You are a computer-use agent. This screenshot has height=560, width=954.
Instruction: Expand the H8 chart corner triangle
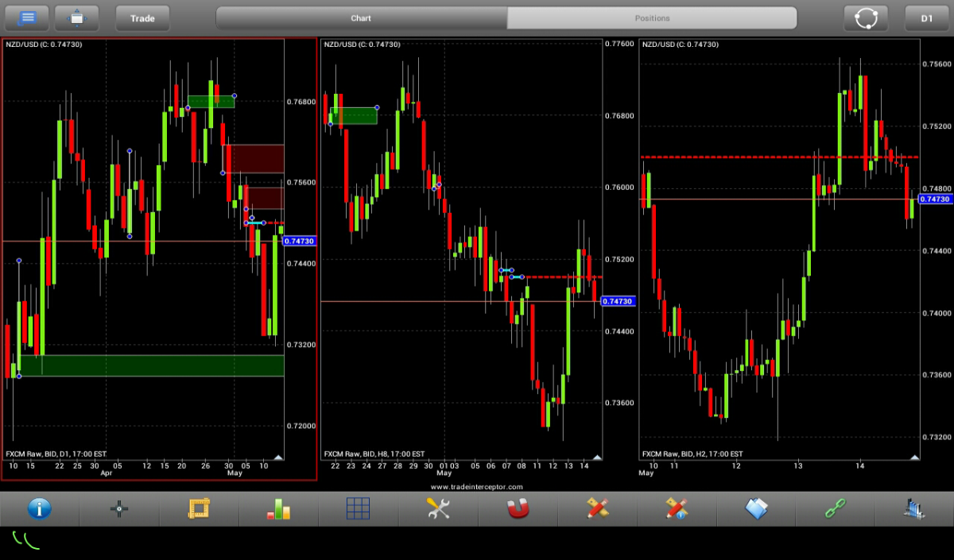pos(595,457)
